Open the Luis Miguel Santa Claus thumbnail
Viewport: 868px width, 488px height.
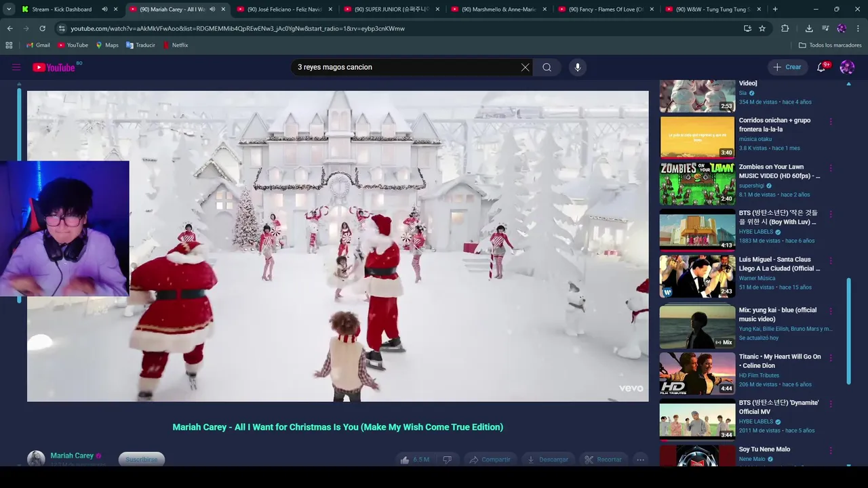point(697,277)
